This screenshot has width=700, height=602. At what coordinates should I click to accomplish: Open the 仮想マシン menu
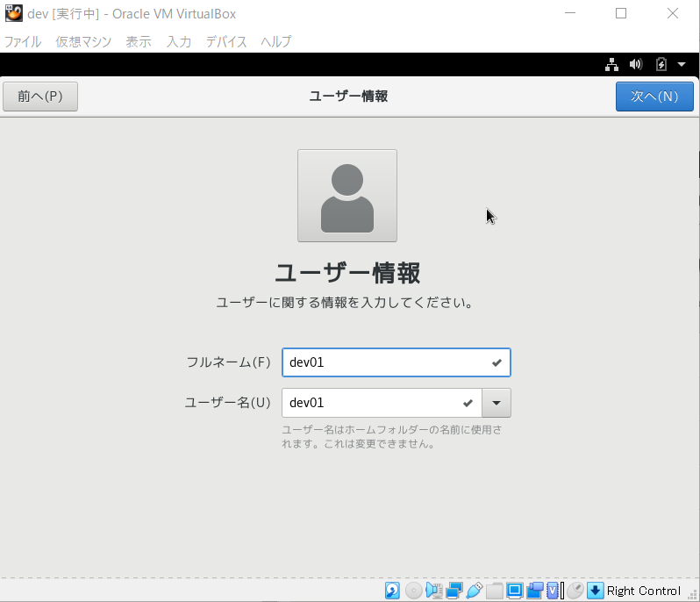[x=83, y=41]
